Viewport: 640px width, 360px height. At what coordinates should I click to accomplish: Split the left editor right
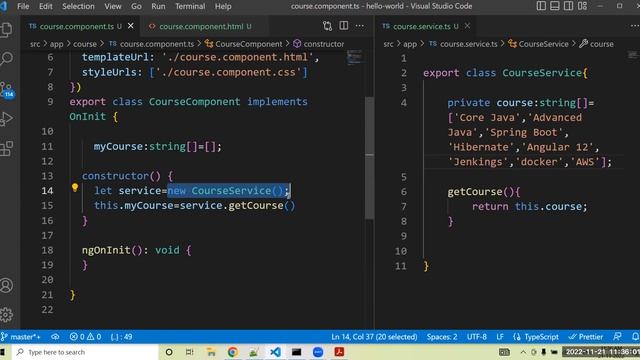coord(344,26)
